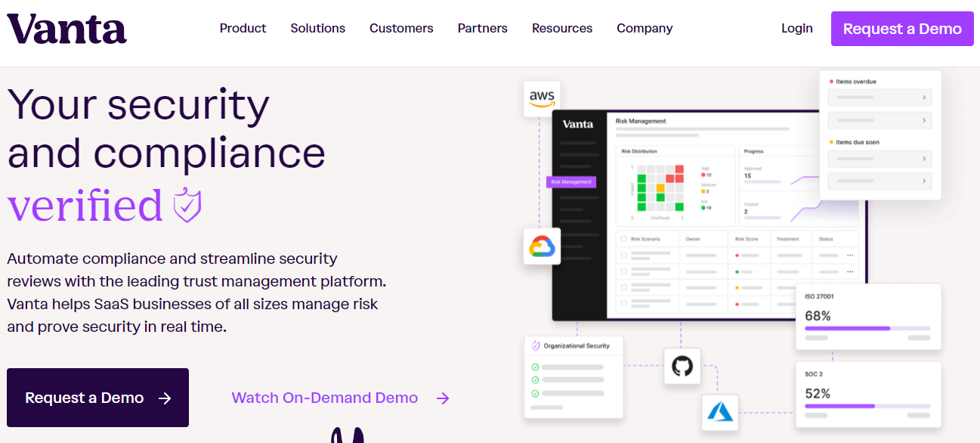Click the 'Risk Score' column header
Screen dimensions: 980x443
pos(747,239)
